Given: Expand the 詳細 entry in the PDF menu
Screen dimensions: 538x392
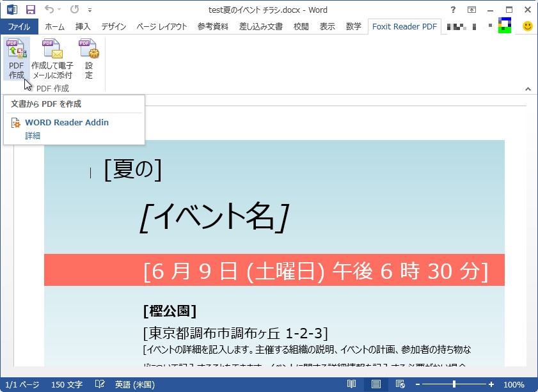Looking at the screenshot, I should 33,136.
